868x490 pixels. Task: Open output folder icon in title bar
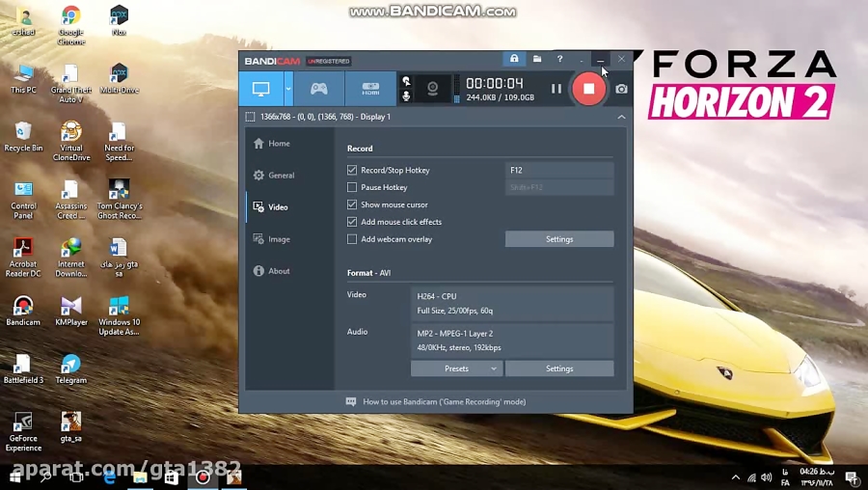tap(537, 59)
